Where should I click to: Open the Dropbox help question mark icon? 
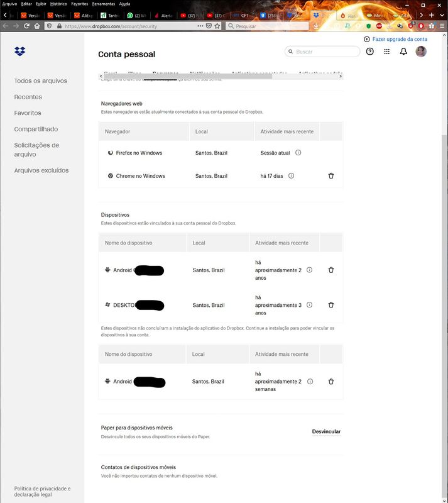pos(369,52)
